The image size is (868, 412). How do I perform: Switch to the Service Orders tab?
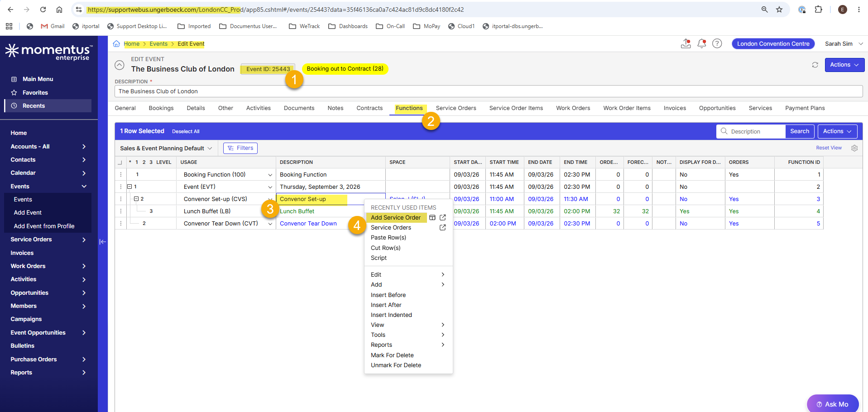[456, 108]
